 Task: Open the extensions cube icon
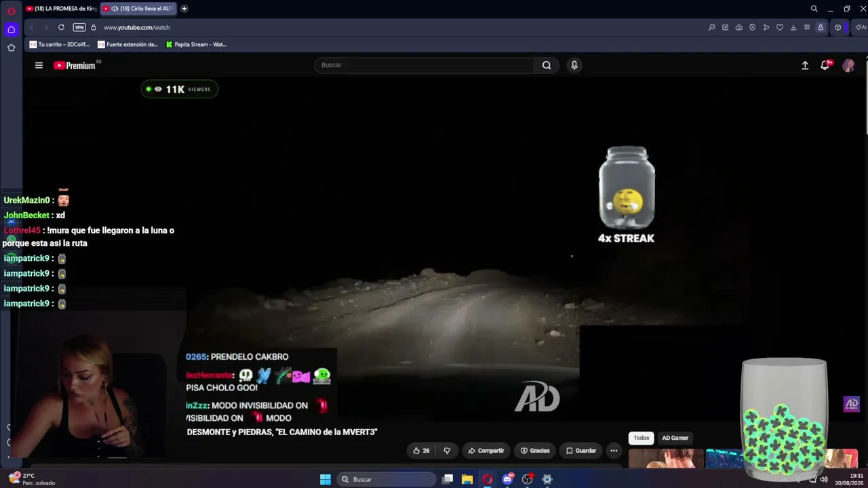point(838,27)
